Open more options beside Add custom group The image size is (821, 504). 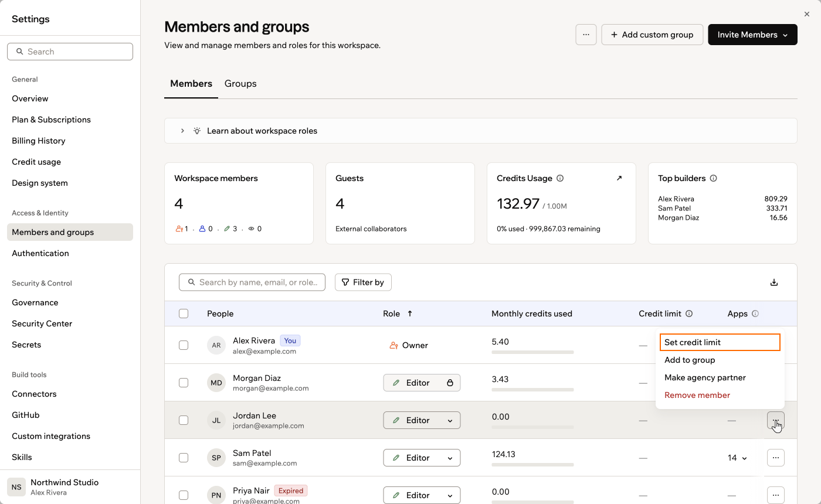tap(586, 35)
